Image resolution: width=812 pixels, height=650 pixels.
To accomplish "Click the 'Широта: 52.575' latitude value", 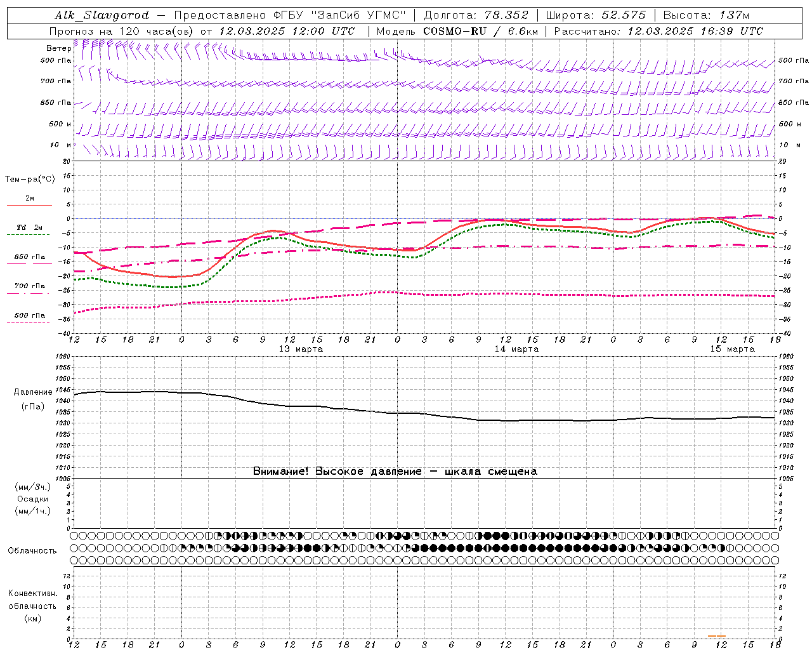I will [596, 15].
